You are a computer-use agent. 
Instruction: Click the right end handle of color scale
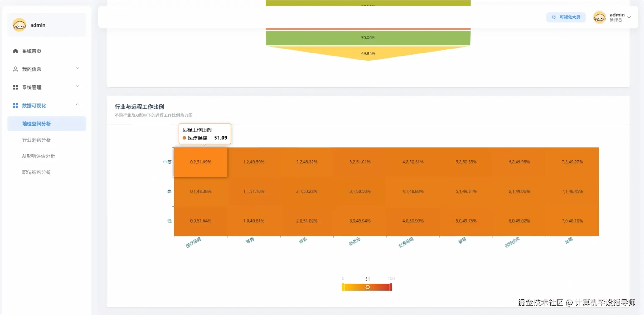coord(391,287)
